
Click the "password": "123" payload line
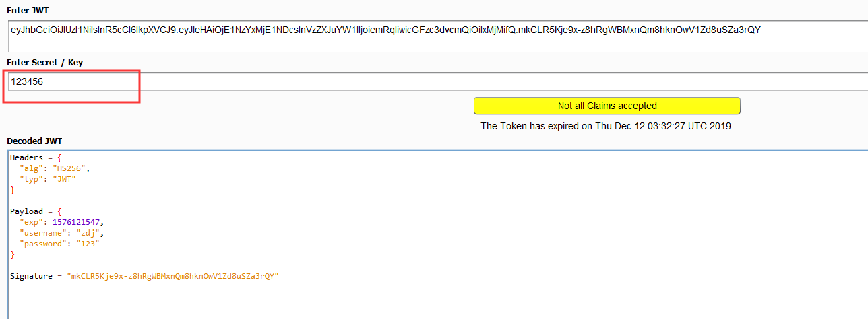(x=60, y=244)
